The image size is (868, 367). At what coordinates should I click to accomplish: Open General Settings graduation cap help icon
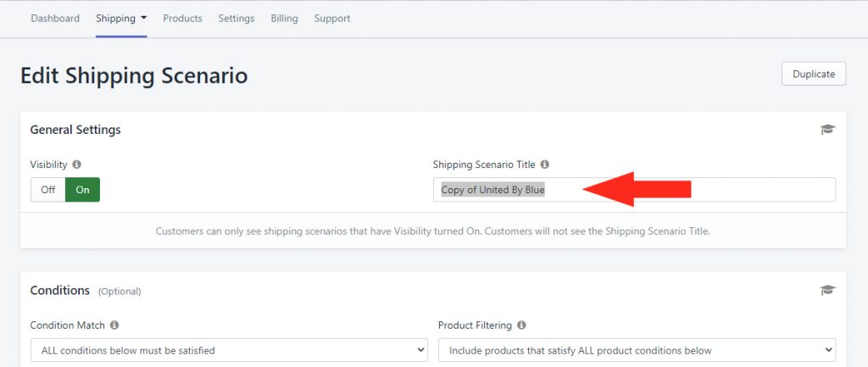pyautogui.click(x=827, y=130)
